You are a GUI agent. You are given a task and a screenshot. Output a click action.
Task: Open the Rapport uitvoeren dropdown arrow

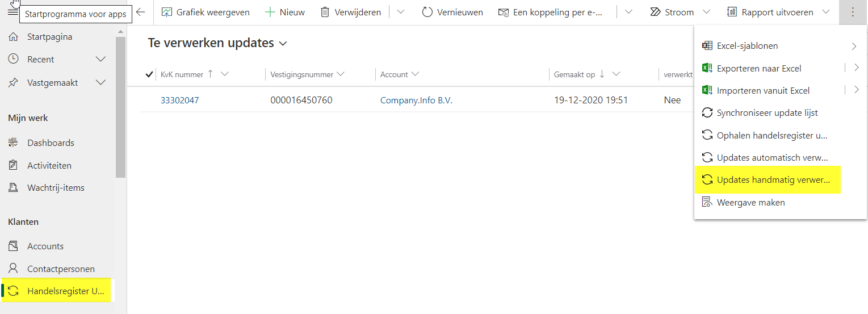(x=826, y=12)
